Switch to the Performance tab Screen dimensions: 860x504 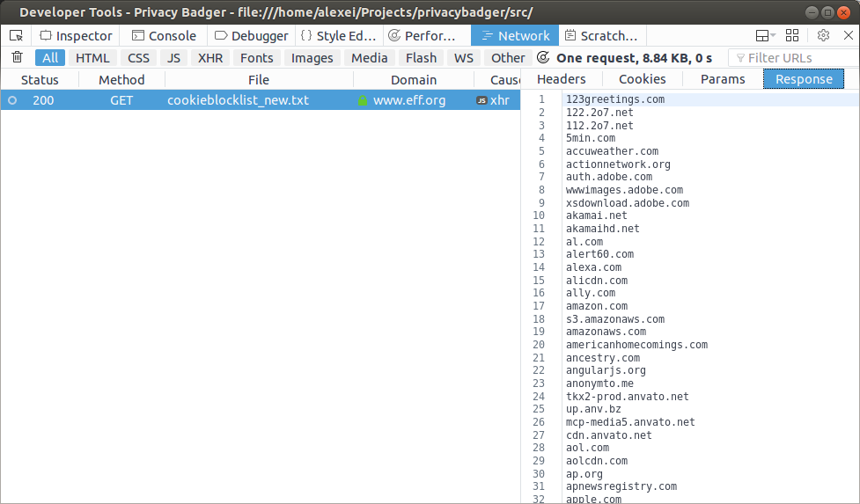(427, 35)
